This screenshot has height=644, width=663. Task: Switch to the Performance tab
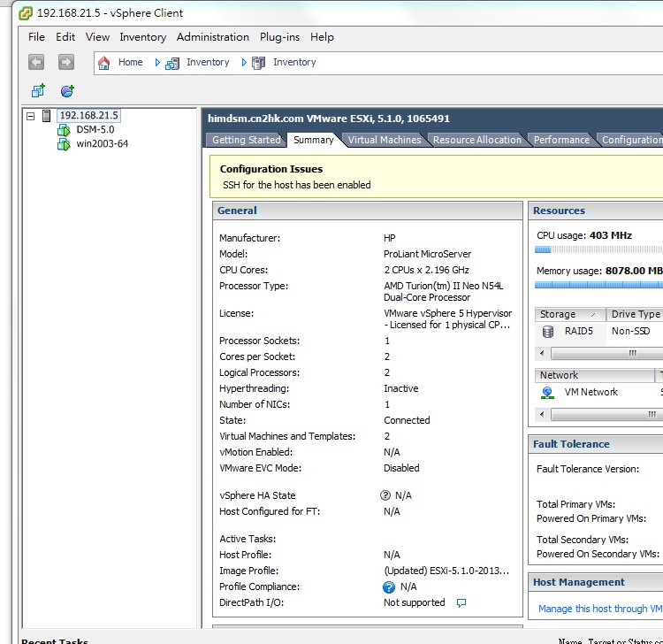561,140
